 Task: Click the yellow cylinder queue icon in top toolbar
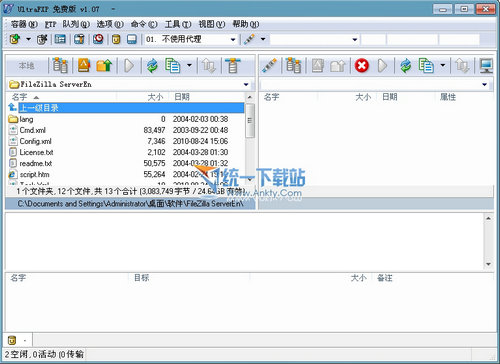[116, 39]
